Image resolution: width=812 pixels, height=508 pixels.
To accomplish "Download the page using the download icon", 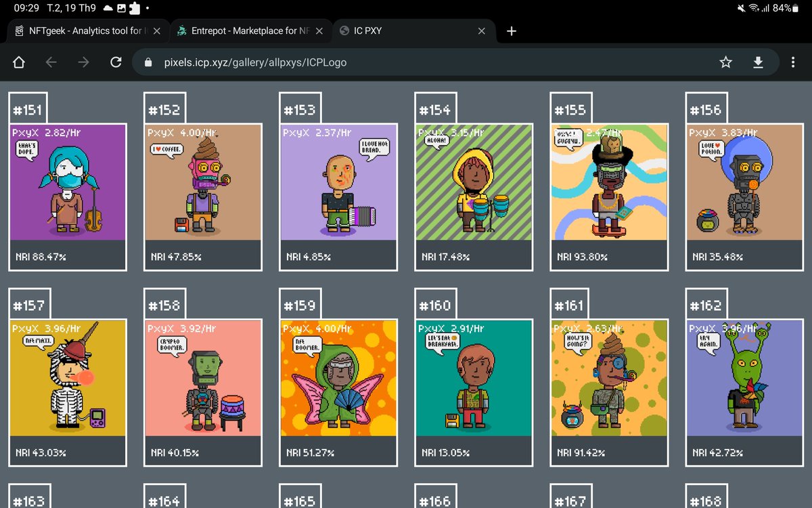I will pyautogui.click(x=759, y=62).
